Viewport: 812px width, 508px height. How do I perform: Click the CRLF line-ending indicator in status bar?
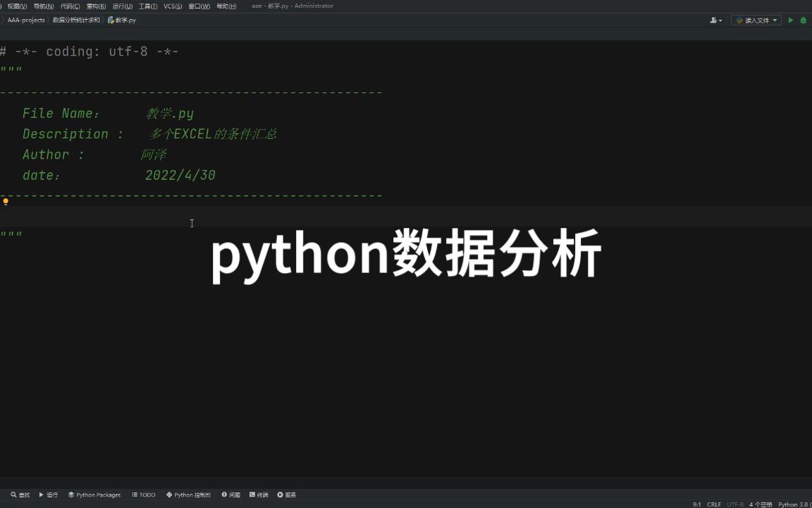click(713, 504)
